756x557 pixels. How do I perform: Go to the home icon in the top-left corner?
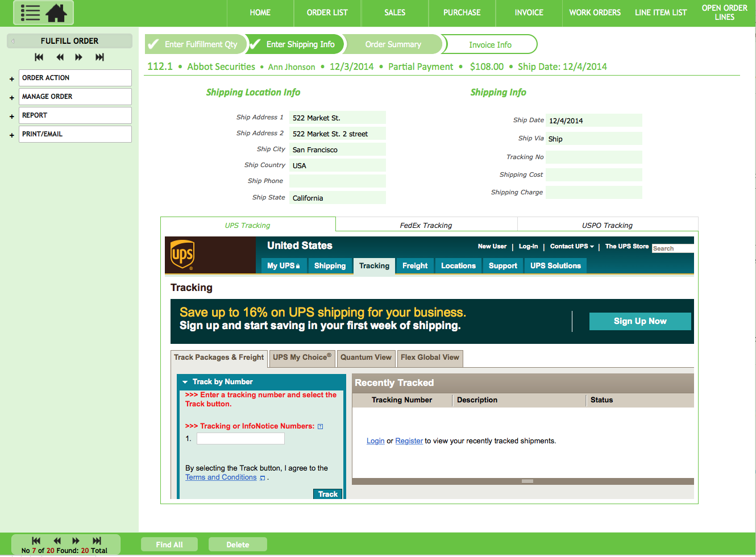pos(56,13)
